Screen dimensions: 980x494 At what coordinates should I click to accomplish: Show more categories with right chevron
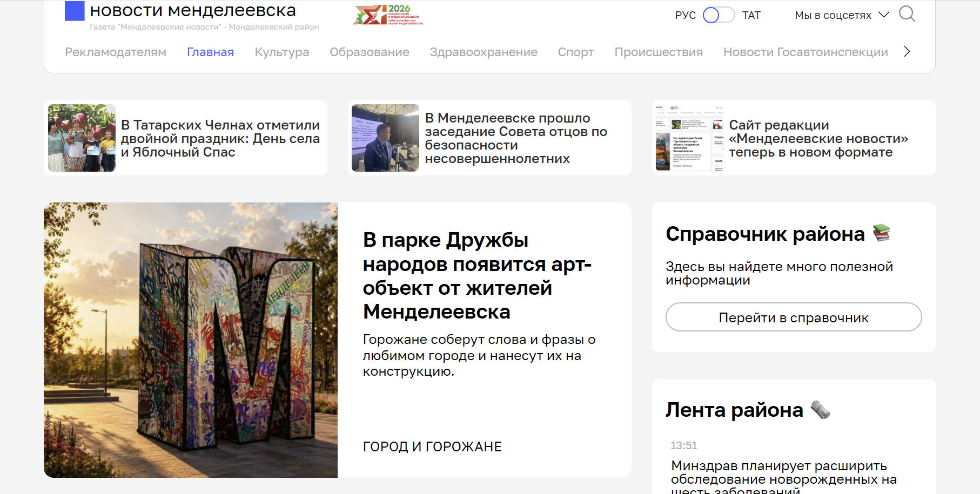[x=907, y=51]
